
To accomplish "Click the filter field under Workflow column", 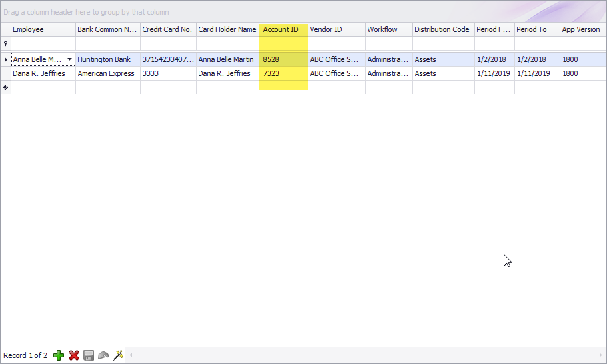I will click(388, 43).
